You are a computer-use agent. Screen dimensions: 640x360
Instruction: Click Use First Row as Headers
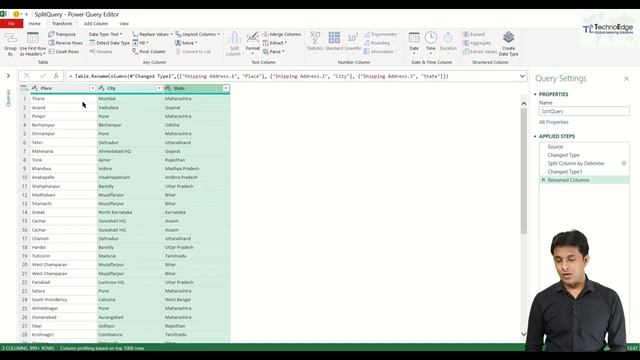click(33, 44)
